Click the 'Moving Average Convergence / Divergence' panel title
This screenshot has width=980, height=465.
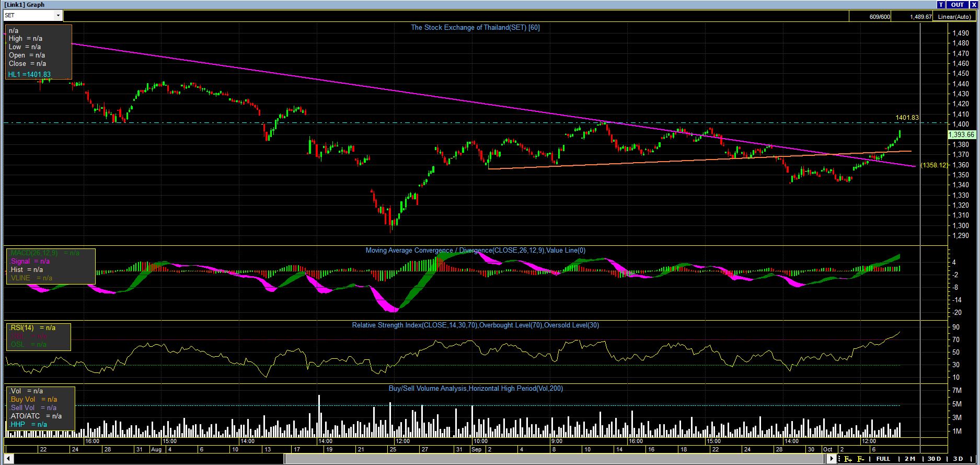click(476, 251)
